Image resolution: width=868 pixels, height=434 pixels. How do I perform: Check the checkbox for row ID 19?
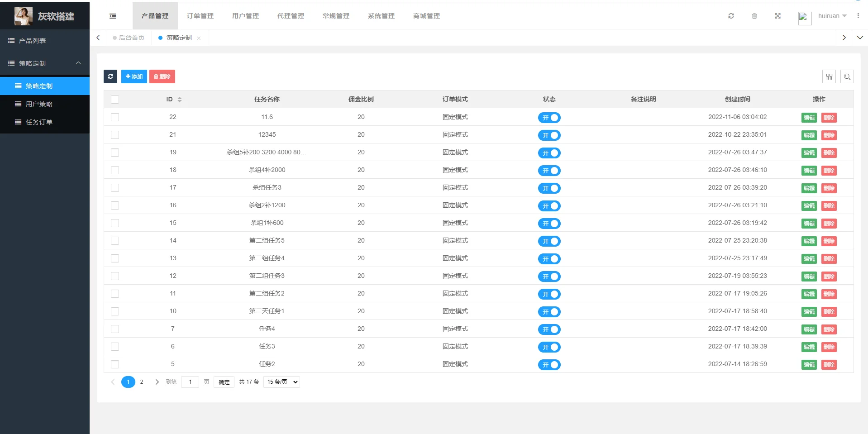tap(115, 153)
